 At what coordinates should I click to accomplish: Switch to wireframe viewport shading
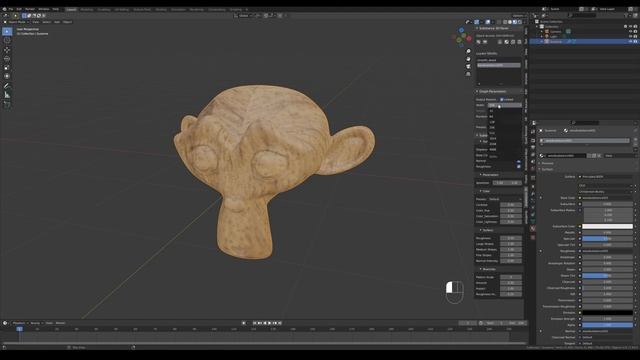(505, 22)
